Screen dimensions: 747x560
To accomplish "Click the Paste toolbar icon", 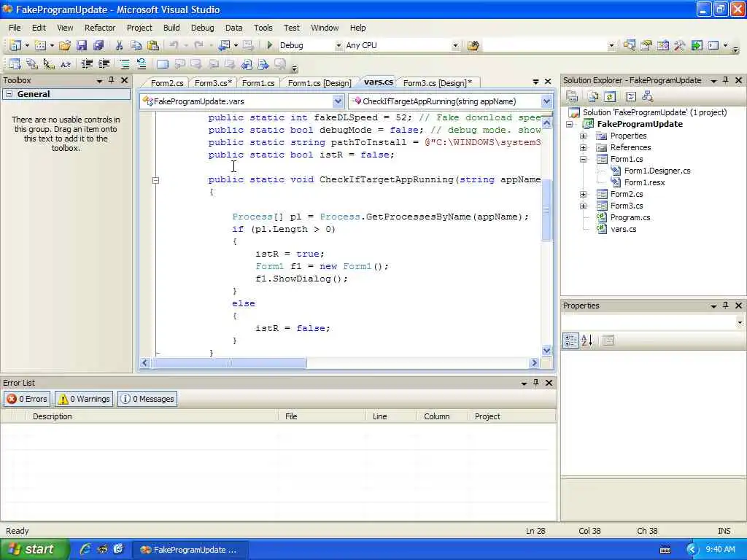I will click(153, 45).
